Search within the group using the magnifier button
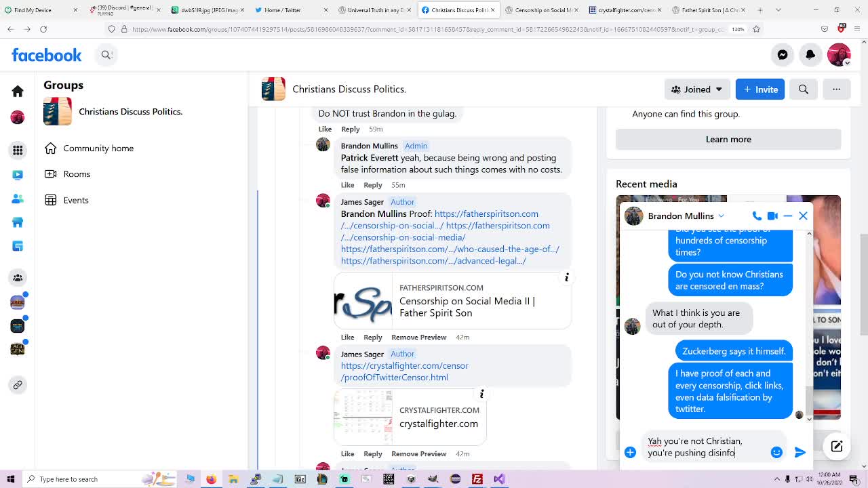Screen dimensions: 868x488 804,89
